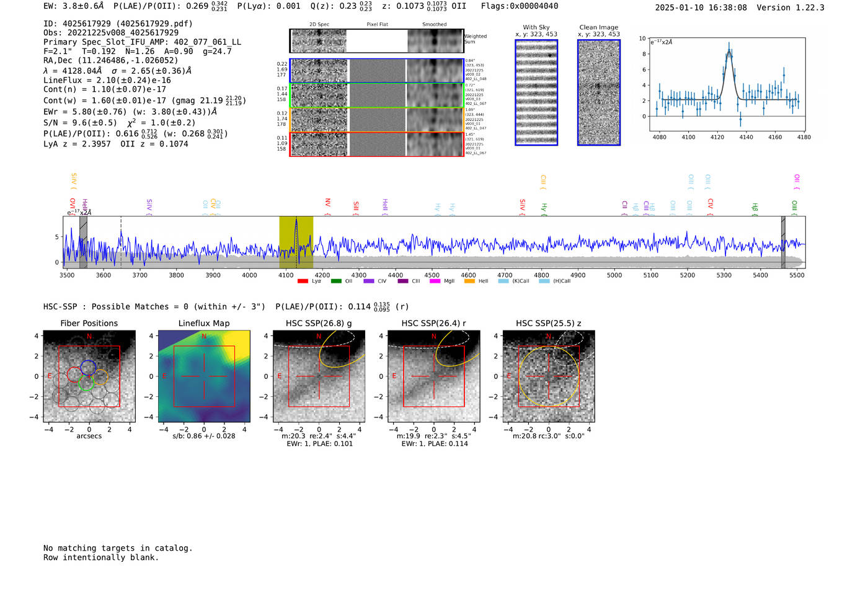Pick the orange HeII legend swatch
Viewport: 868px width, 591px height.
469,281
